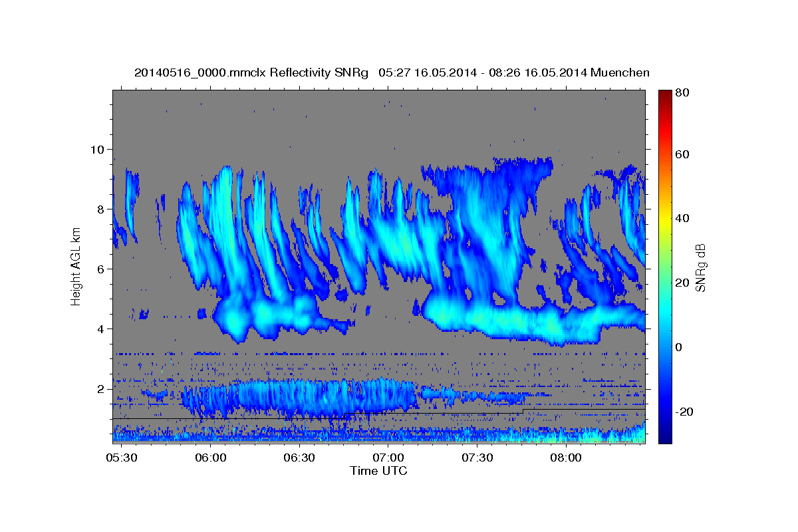798x532 pixels.
Task: Click the height tick label 8
Action: 102,209
